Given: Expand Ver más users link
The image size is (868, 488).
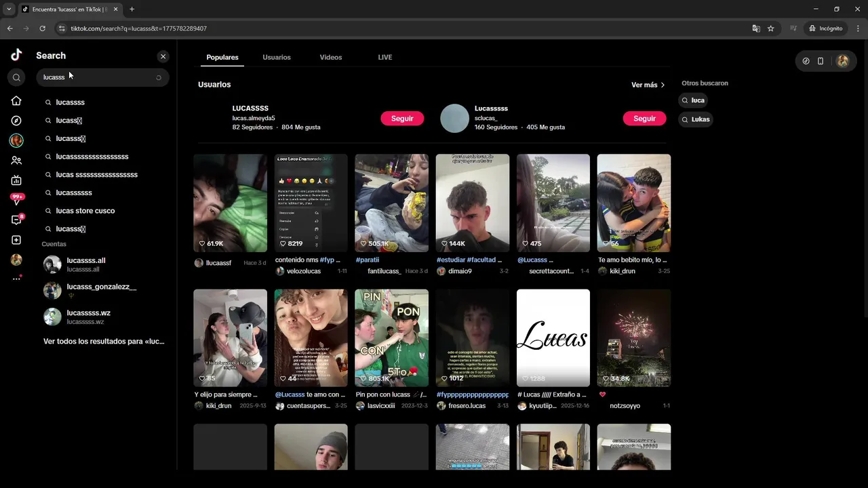Looking at the screenshot, I should [648, 85].
